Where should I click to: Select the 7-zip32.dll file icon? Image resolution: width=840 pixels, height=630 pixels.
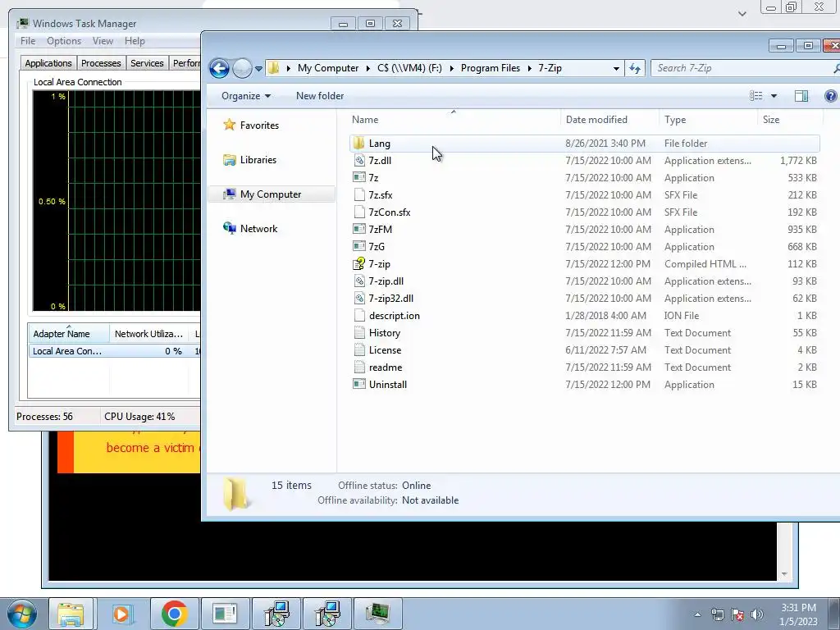click(359, 298)
